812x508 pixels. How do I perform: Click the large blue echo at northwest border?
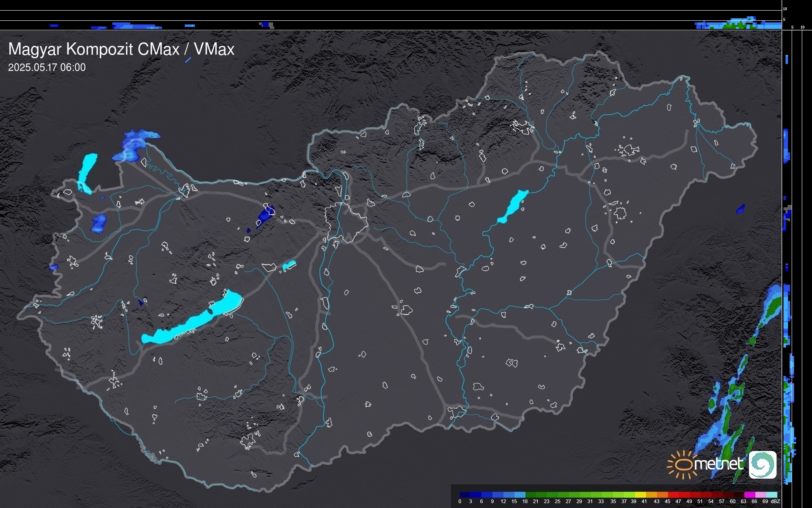point(132,146)
